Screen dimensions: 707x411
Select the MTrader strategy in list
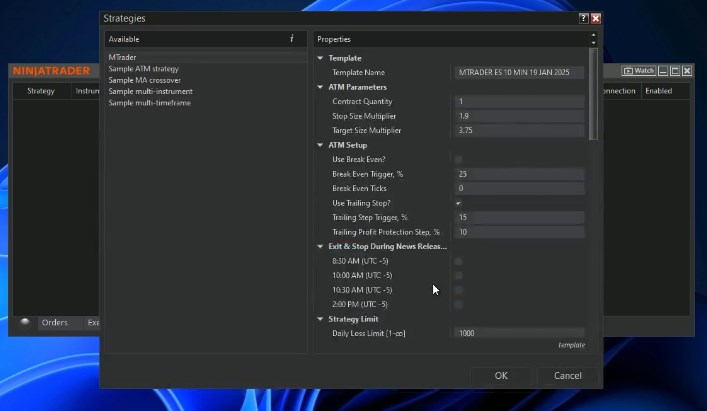[122, 57]
